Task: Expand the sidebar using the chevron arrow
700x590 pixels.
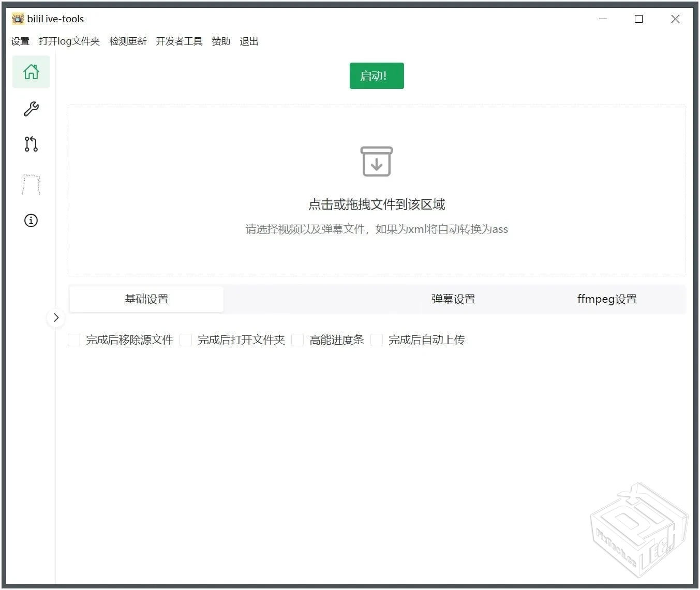Action: 56,317
